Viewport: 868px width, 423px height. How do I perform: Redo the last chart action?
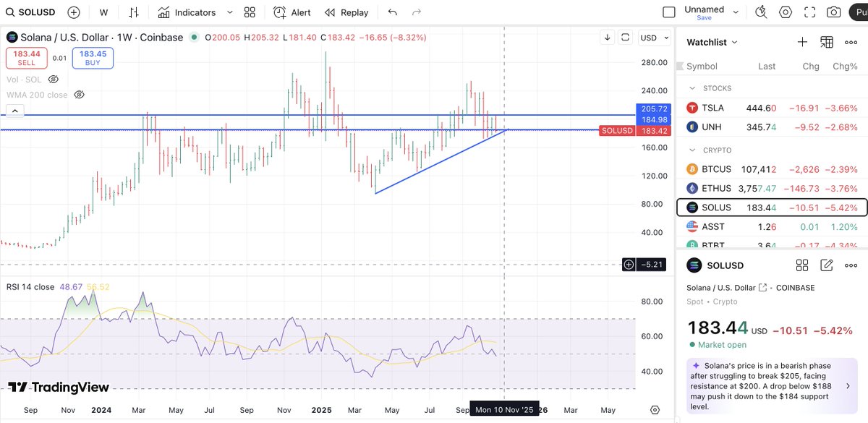tap(417, 12)
